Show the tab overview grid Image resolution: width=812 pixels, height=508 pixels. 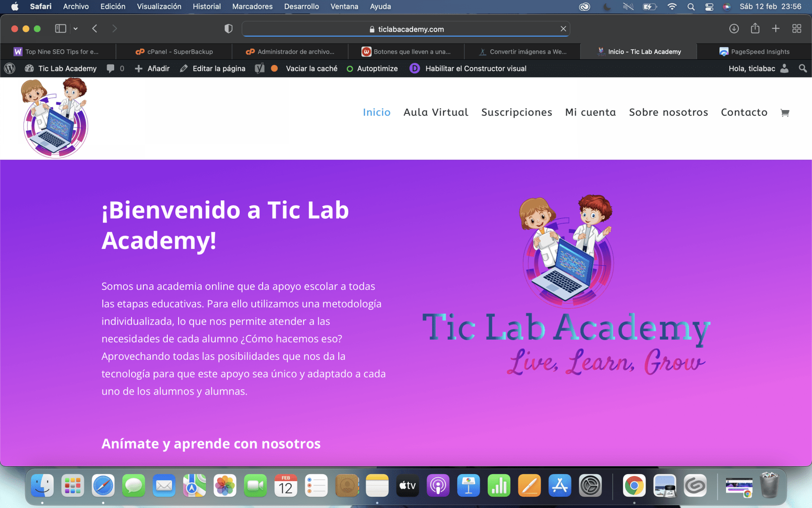pyautogui.click(x=796, y=29)
